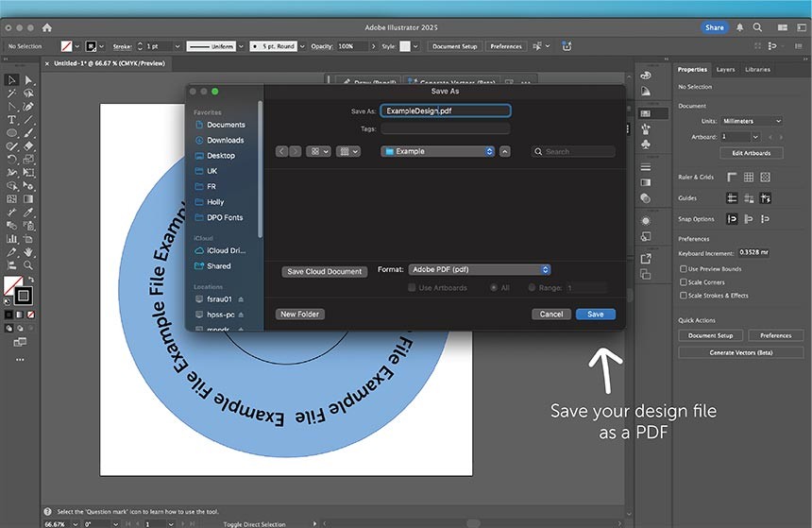The height and width of the screenshot is (528, 812).
Task: Select the All radio button
Action: tap(494, 287)
